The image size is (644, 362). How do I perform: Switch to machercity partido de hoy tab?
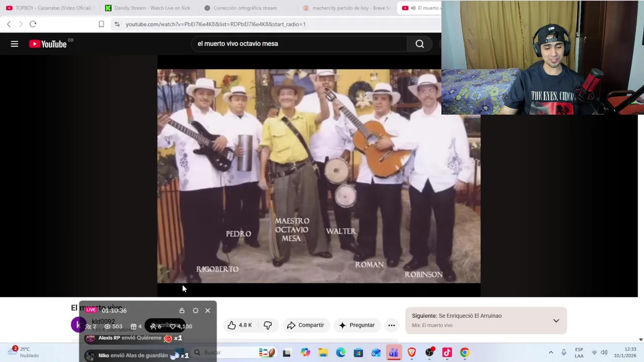pos(347,8)
